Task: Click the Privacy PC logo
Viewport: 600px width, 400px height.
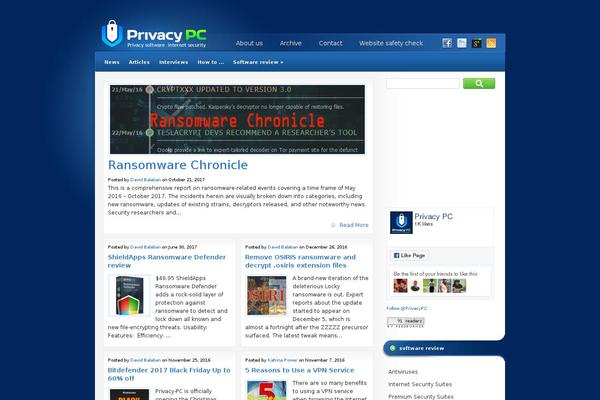Action: 154,34
